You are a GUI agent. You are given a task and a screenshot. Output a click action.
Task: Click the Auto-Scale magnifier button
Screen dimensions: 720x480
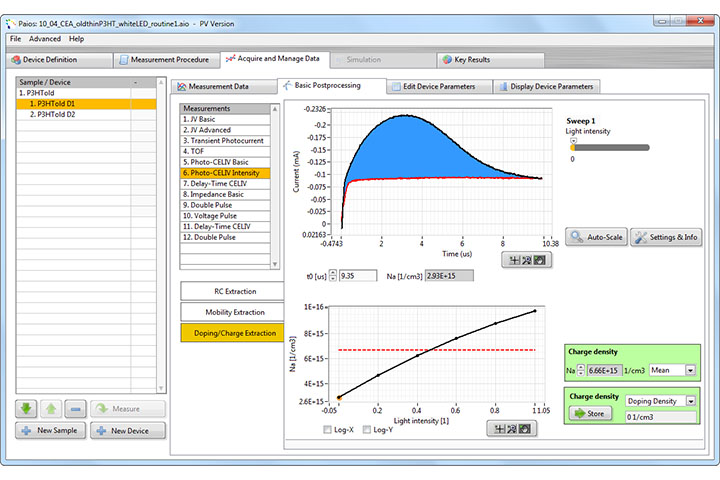(596, 237)
